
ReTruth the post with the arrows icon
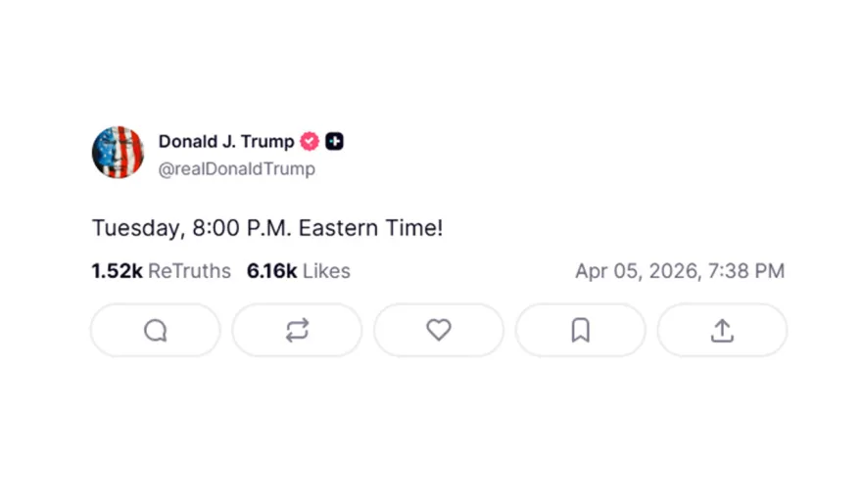click(x=297, y=331)
